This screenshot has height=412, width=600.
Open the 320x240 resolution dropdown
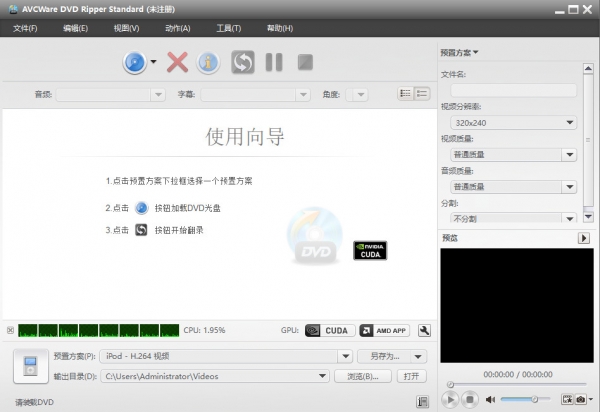[x=514, y=123]
